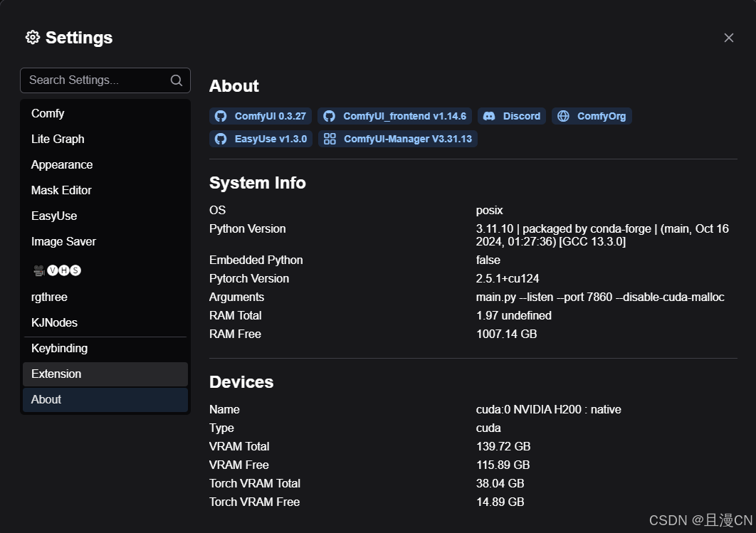756x533 pixels.
Task: Open the Image Saver category
Action: coord(105,241)
